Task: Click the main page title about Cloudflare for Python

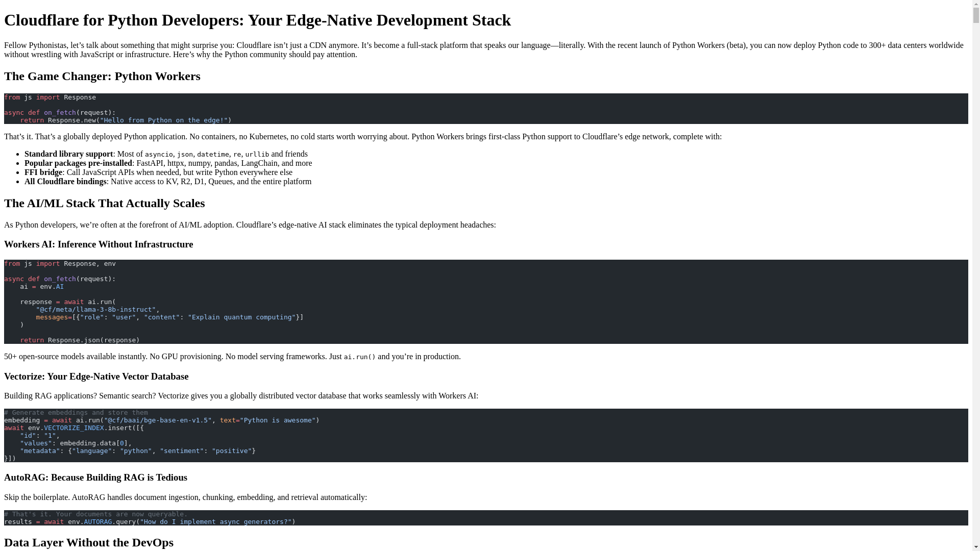Action: coord(257,20)
